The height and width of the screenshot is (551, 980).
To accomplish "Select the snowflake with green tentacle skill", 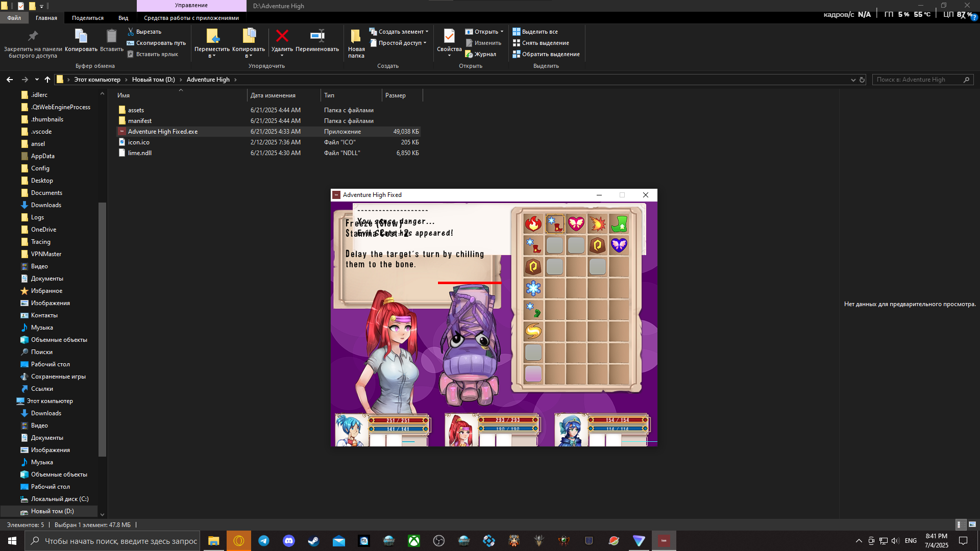I will (533, 310).
